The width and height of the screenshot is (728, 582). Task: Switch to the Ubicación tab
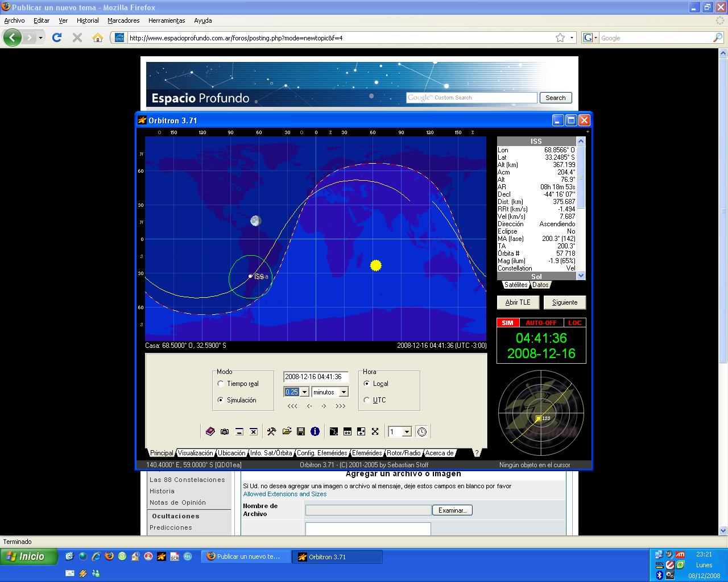[231, 453]
